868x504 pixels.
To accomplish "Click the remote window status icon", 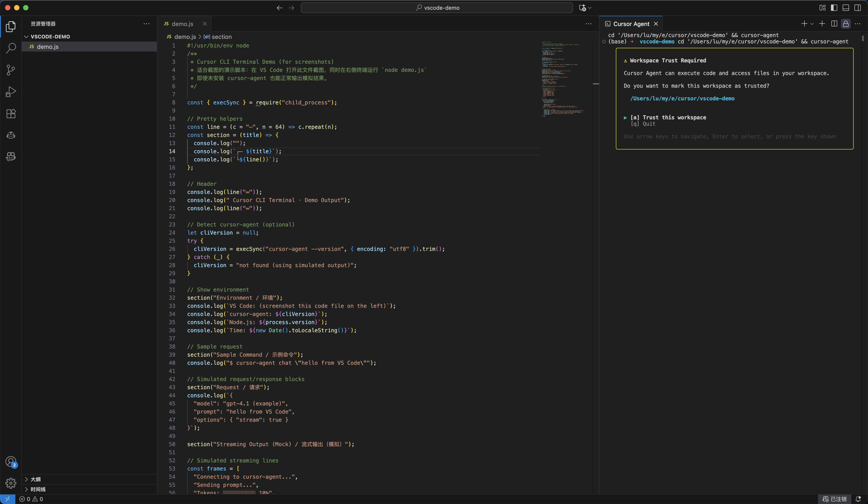I will coord(8,499).
